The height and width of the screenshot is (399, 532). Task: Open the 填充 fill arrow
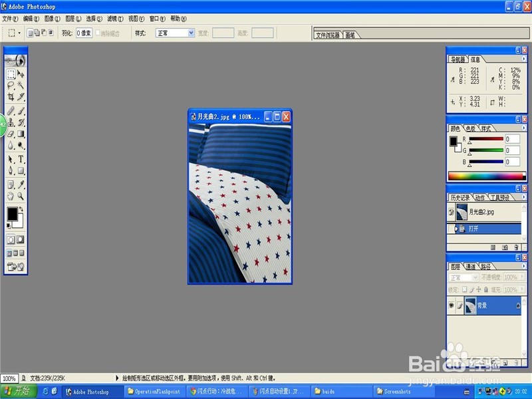tap(522, 289)
